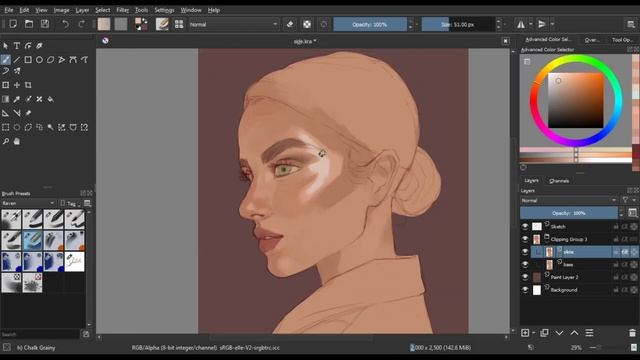The width and height of the screenshot is (640, 360).
Task: Select the Color Sampler eyedropper tool
Action: 17,99
